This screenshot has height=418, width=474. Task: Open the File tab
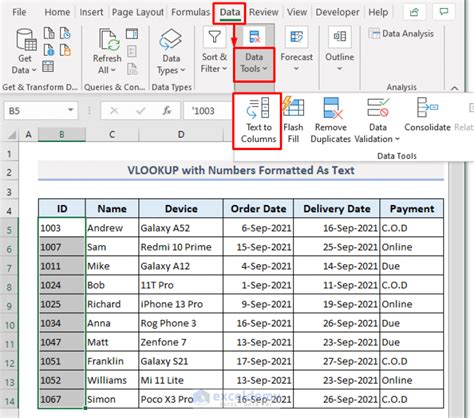(19, 12)
